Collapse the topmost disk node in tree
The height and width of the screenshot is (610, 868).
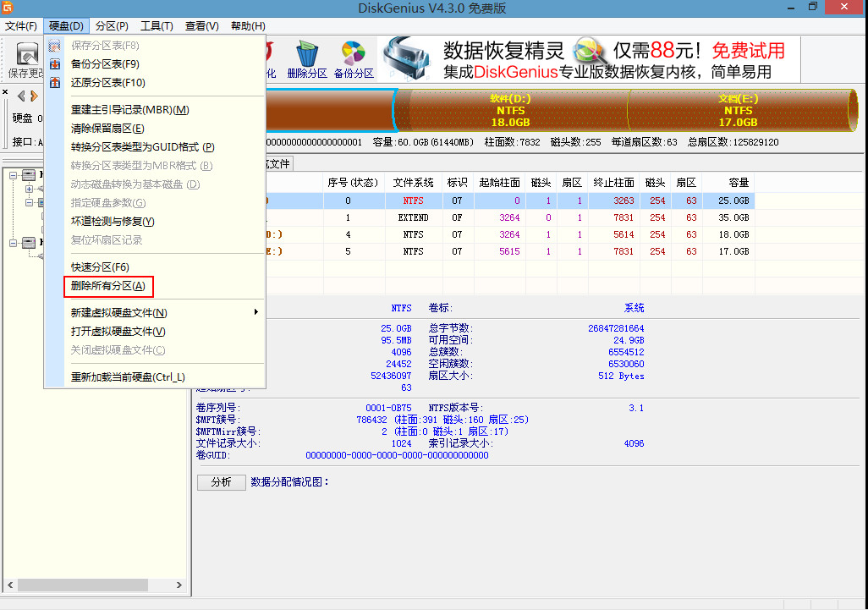pos(14,175)
